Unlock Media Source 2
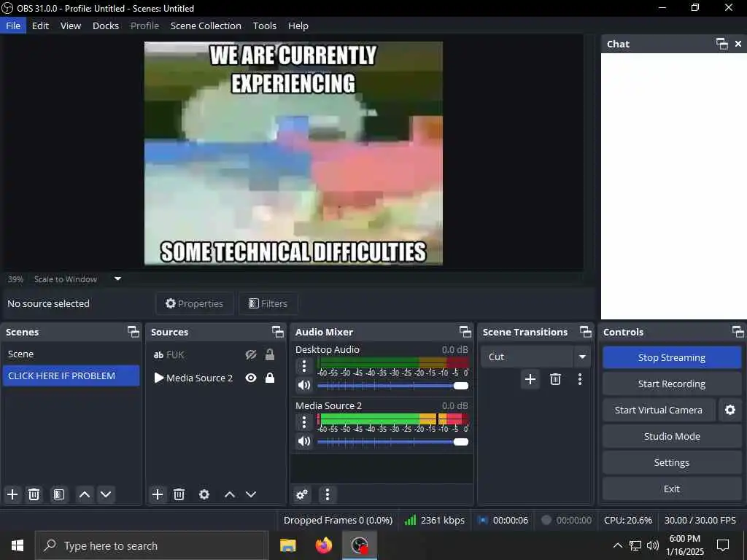The height and width of the screenshot is (560, 747). tap(270, 378)
